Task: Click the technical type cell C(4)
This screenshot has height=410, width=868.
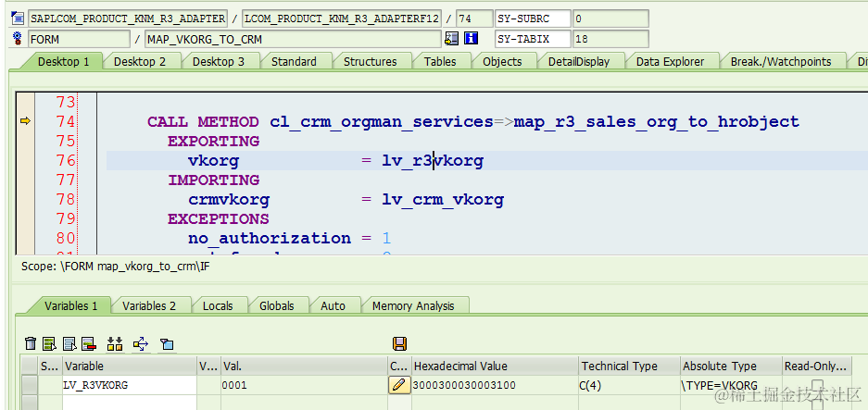Action: (x=629, y=385)
